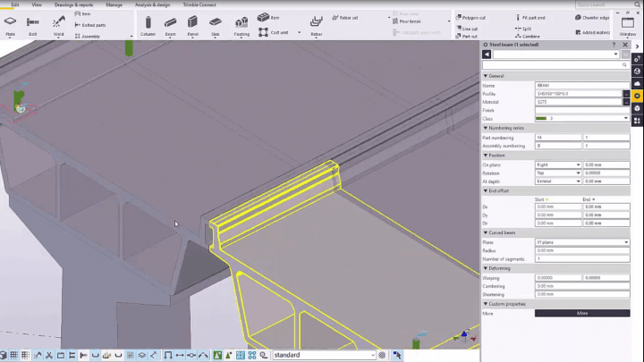Collapse the Position section
The height and width of the screenshot is (362, 644).
coord(486,156)
